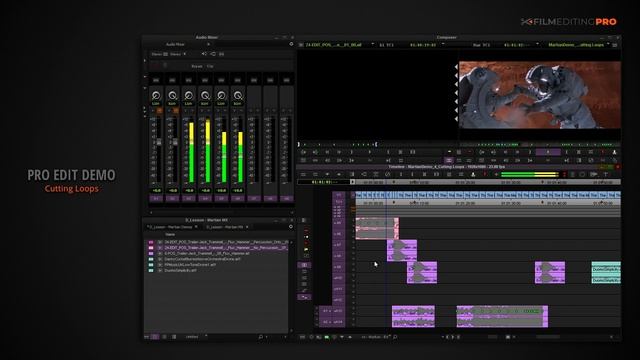Image resolution: width=640 pixels, height=360 pixels.
Task: Click the orange button on the first mixer strip
Action: [160, 111]
